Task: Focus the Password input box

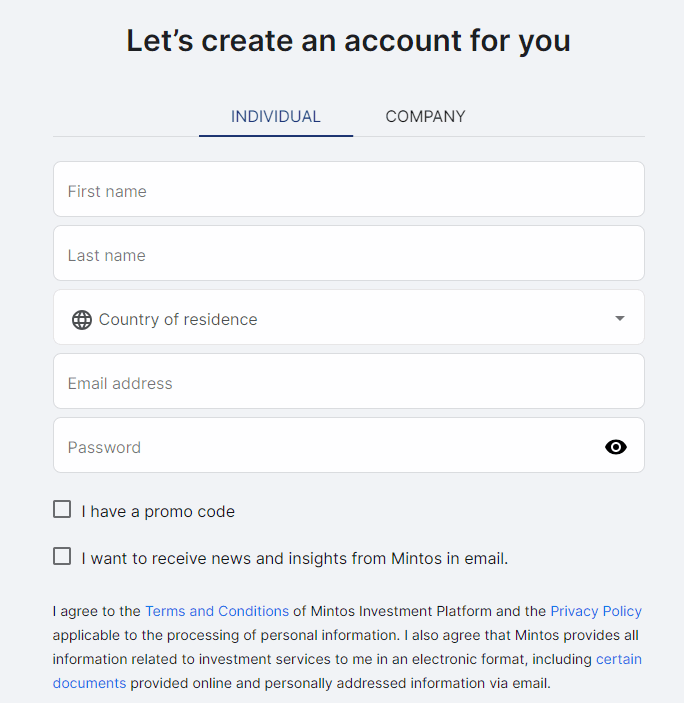Action: pos(320,446)
